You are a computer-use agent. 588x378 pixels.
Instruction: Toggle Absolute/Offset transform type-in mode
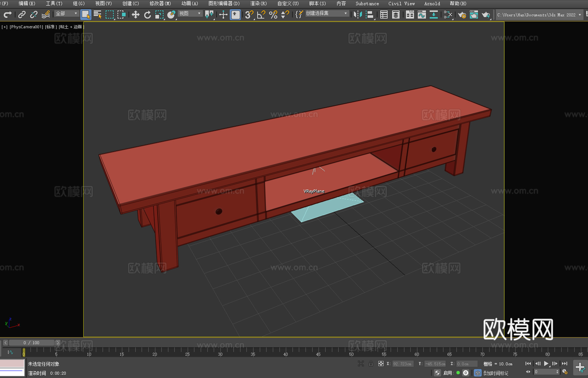click(381, 364)
